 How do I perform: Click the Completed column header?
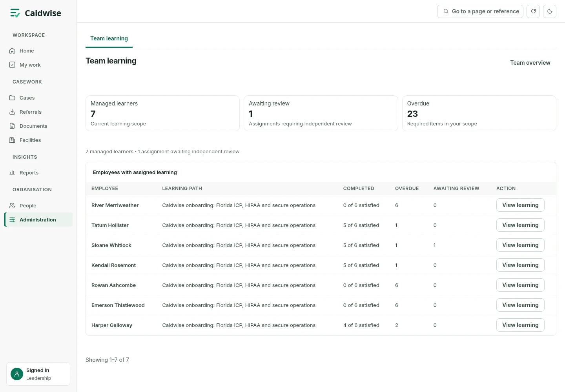point(359,189)
